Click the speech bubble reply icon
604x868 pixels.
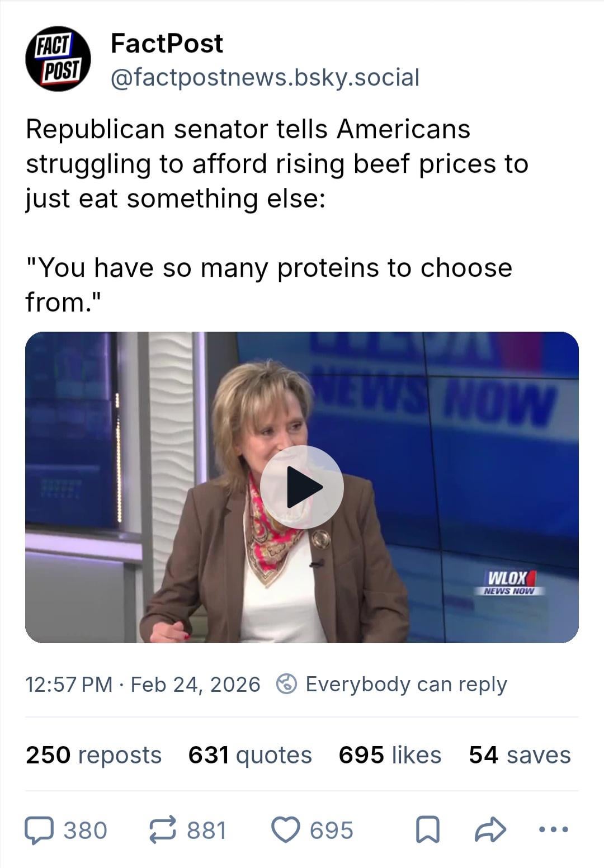pyautogui.click(x=39, y=830)
